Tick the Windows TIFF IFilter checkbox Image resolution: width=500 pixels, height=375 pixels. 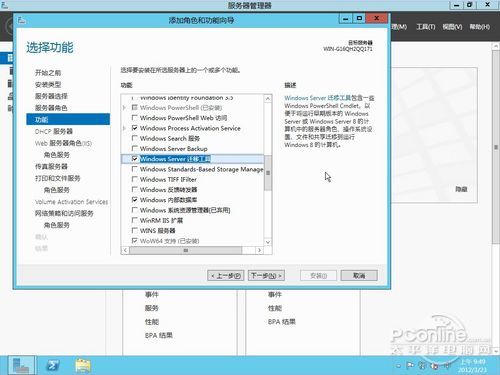(135, 179)
